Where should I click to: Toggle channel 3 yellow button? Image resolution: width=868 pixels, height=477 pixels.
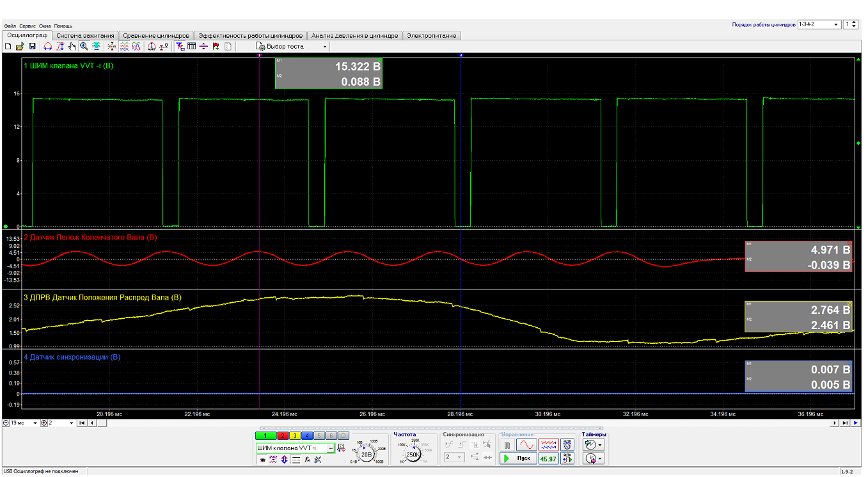pyautogui.click(x=295, y=435)
